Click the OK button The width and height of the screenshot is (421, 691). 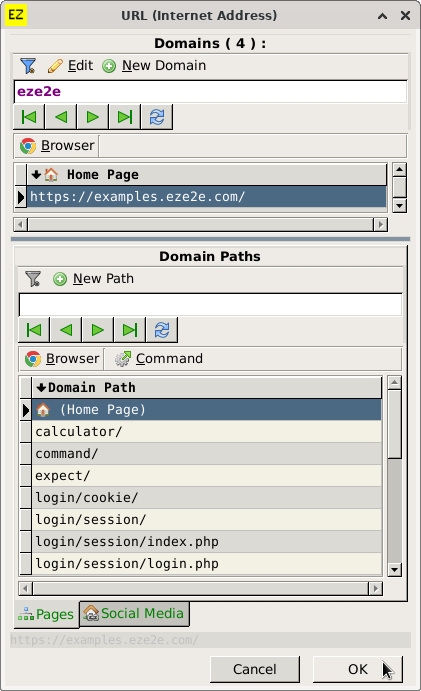tap(358, 669)
